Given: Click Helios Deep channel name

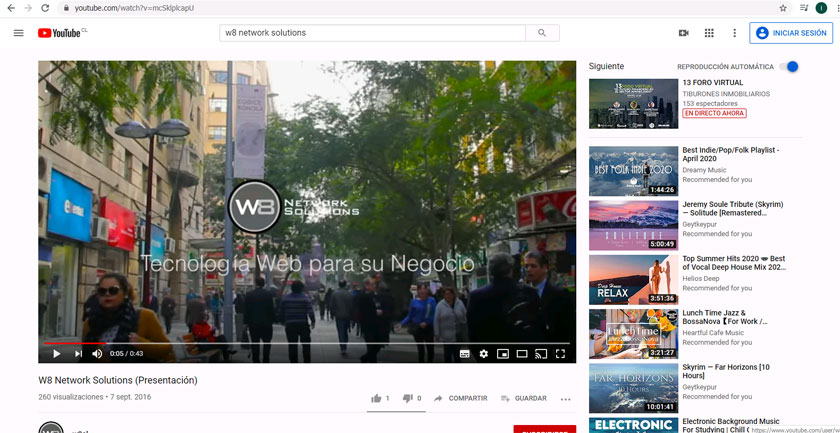Looking at the screenshot, I should (701, 279).
